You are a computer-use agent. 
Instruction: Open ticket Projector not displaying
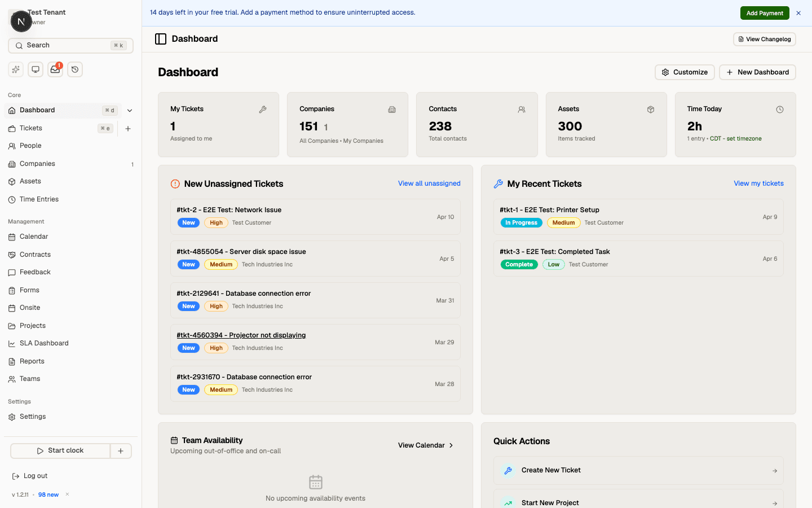click(241, 335)
